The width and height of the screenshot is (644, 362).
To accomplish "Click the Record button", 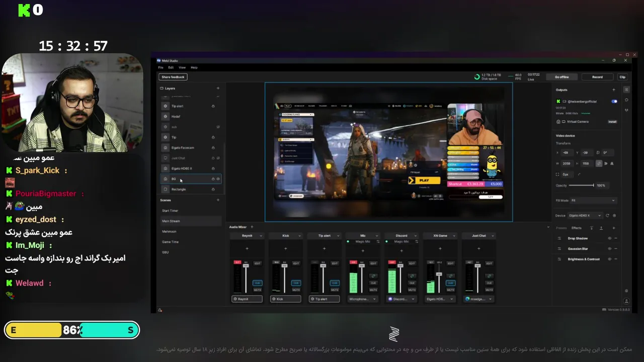I will pyautogui.click(x=597, y=77).
